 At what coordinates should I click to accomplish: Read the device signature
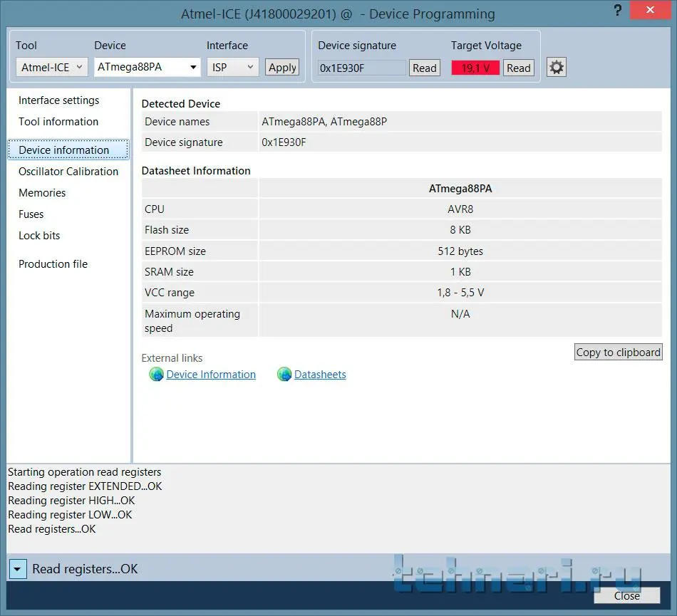click(425, 68)
